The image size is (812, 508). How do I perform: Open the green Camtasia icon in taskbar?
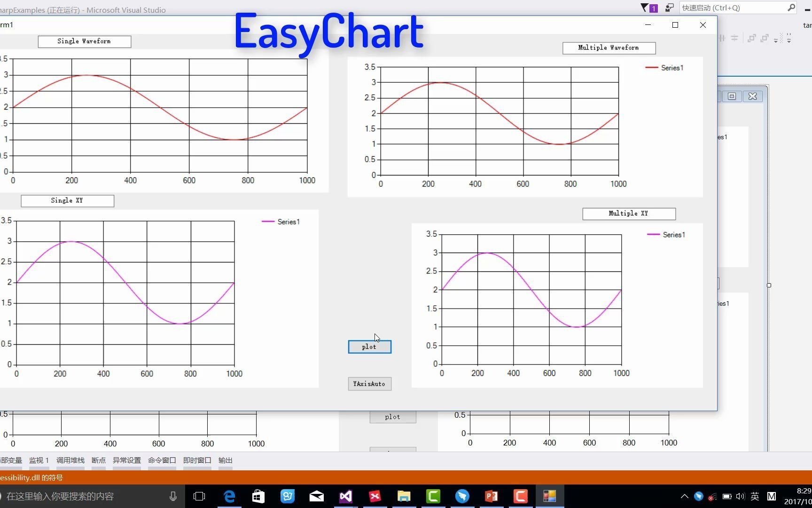(x=433, y=496)
